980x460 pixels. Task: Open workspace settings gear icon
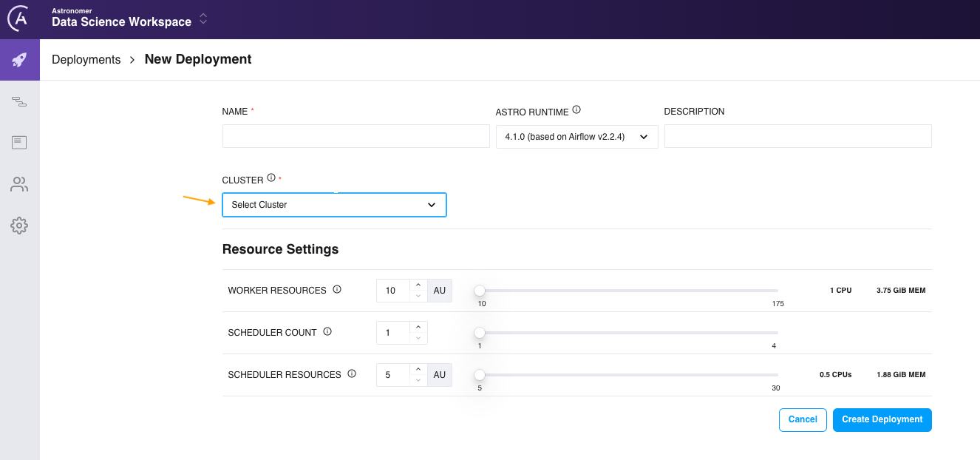(x=19, y=226)
